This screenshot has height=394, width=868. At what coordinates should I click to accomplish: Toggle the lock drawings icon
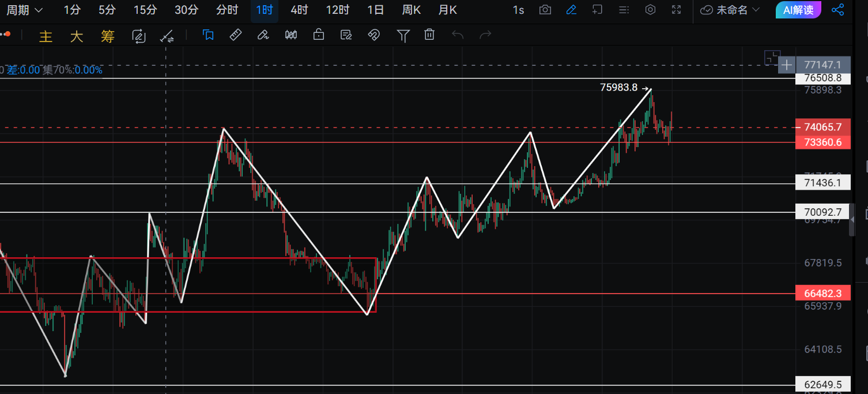click(x=318, y=35)
